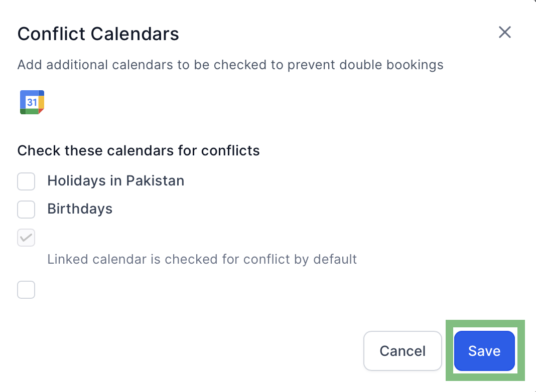Viewport: 536px width, 392px height.
Task: Check the unlabeled checkbox above Cancel
Action: [26, 290]
